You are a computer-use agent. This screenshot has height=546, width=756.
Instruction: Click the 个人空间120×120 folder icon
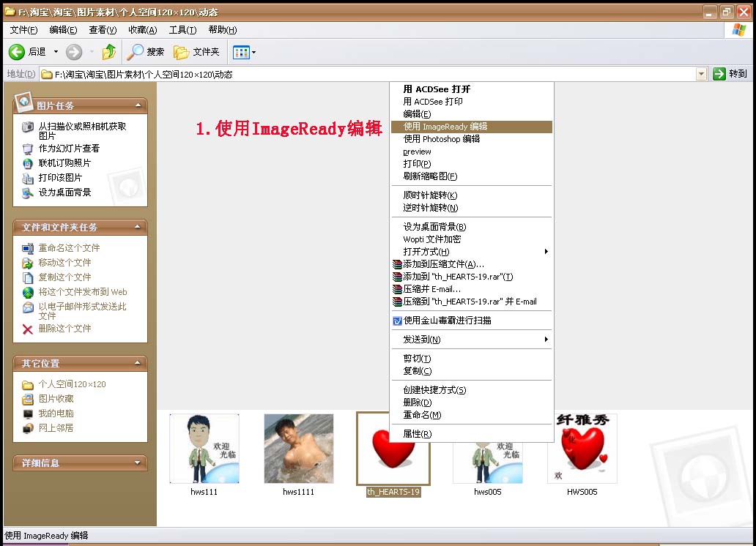click(x=28, y=384)
